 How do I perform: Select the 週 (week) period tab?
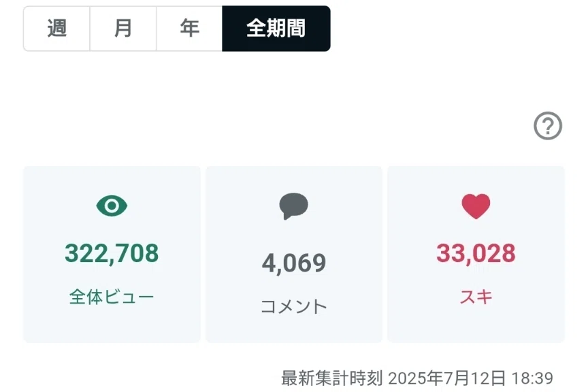(56, 29)
